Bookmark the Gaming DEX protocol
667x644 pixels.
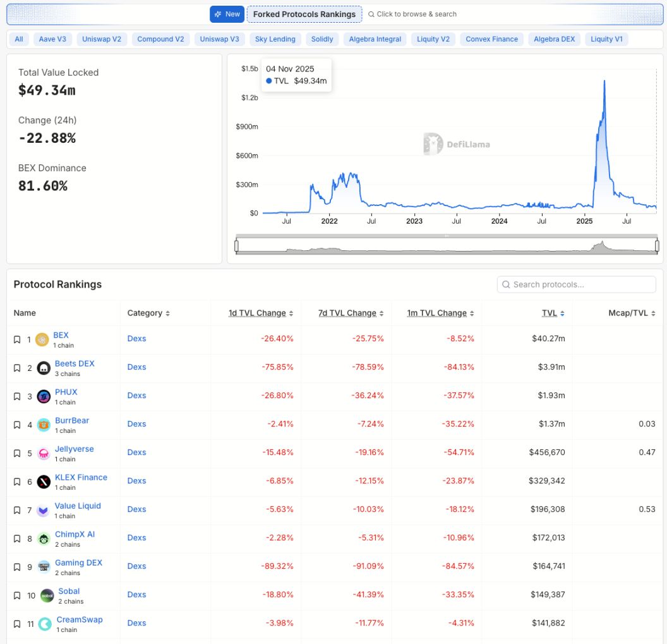pos(17,566)
